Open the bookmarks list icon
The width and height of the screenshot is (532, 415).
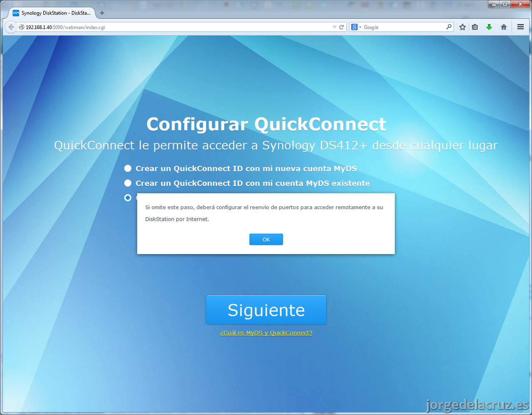pos(475,27)
